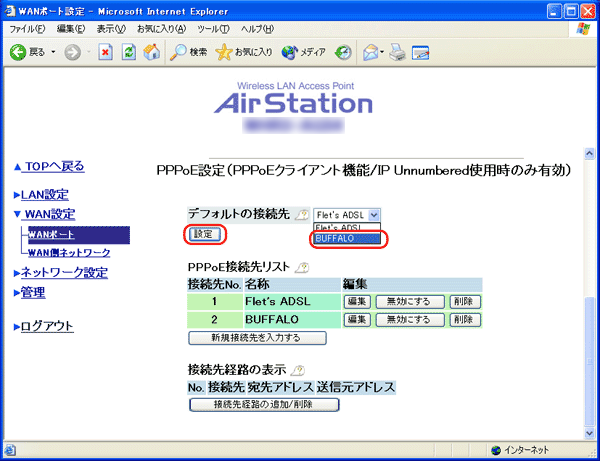Click the vertical scrollbar thumb
This screenshot has height=461, width=600.
pyautogui.click(x=589, y=361)
